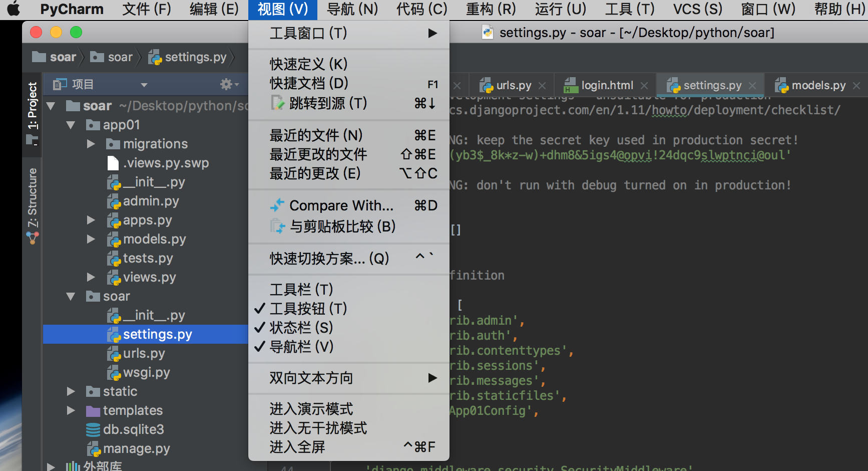Click the admin.py Python file icon
This screenshot has width=868, height=471.
tap(114, 201)
